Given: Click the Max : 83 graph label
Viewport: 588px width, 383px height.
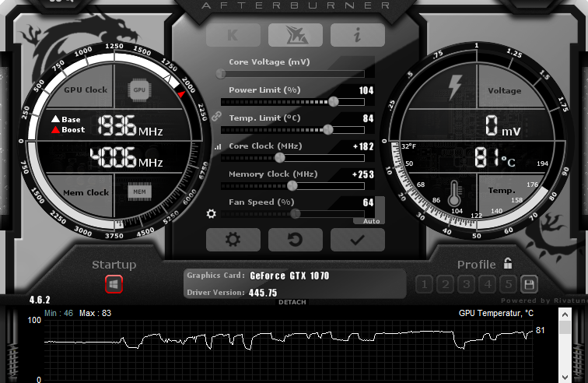Looking at the screenshot, I should 95,313.
